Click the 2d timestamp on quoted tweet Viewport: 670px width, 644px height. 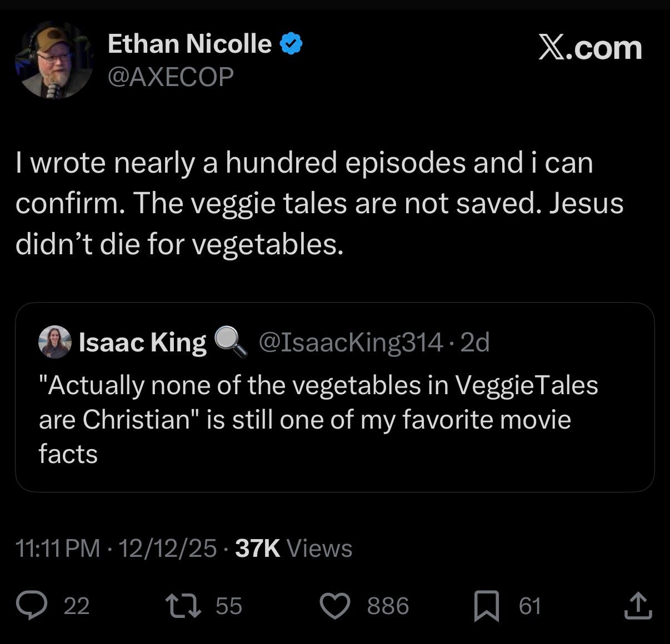coord(476,343)
